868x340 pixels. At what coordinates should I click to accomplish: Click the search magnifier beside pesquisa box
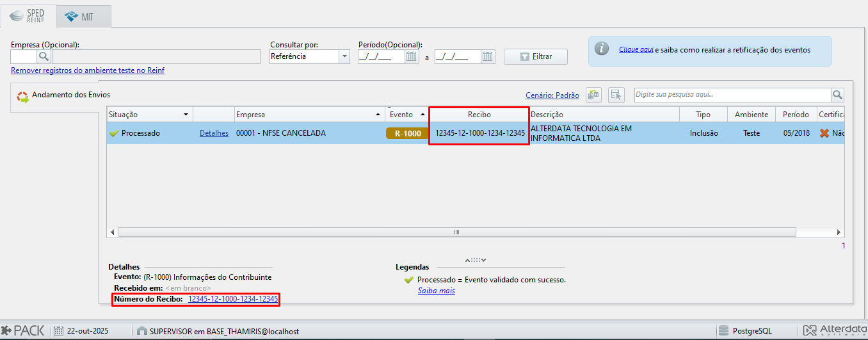click(x=837, y=95)
